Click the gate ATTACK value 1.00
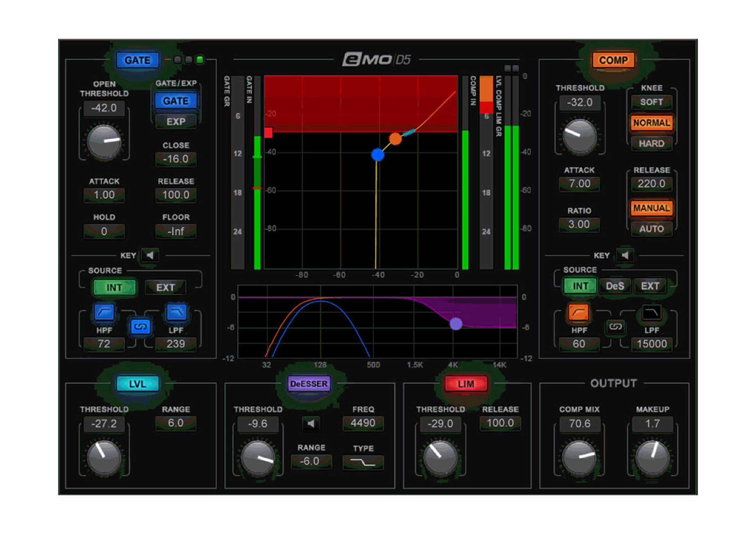 [x=104, y=195]
